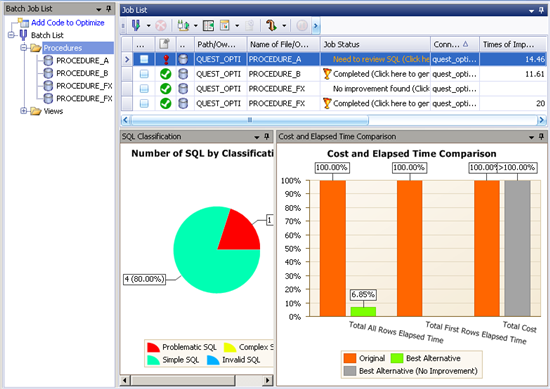Click the Invalid SQL legend swatch
Screen dimensions: 550x389
[213, 360]
